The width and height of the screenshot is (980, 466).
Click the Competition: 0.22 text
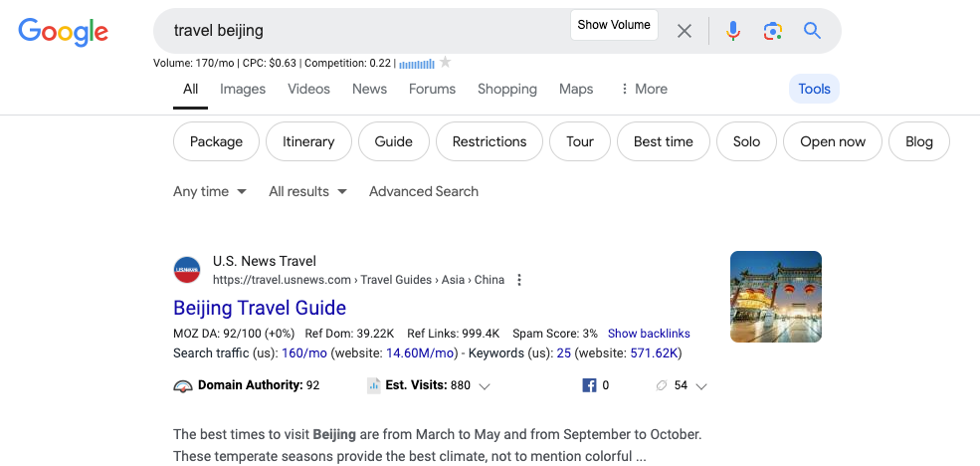[347, 63]
